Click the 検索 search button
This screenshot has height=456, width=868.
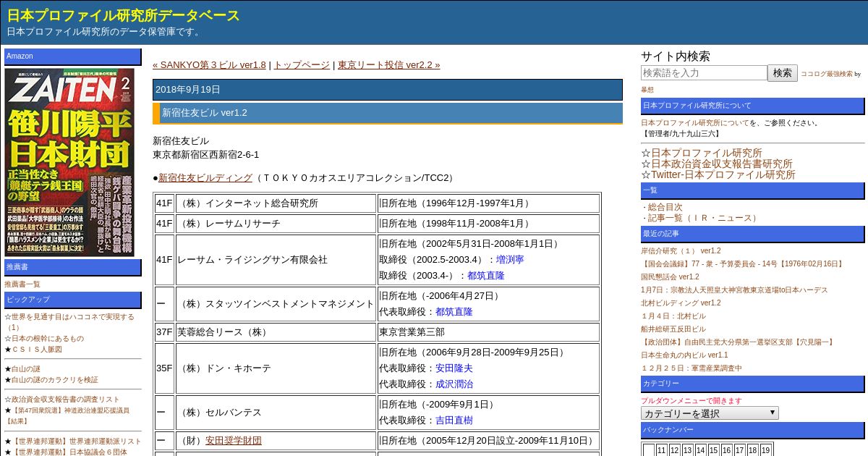tap(783, 72)
